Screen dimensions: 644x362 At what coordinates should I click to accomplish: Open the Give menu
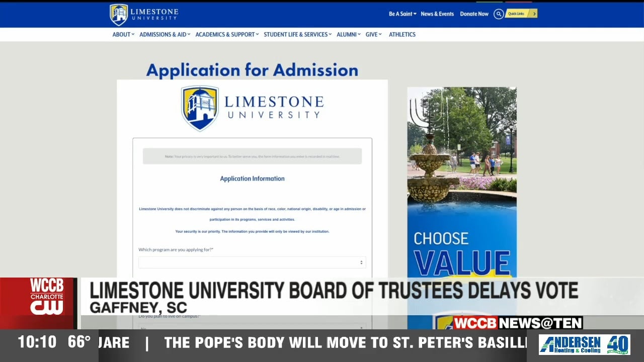click(373, 35)
